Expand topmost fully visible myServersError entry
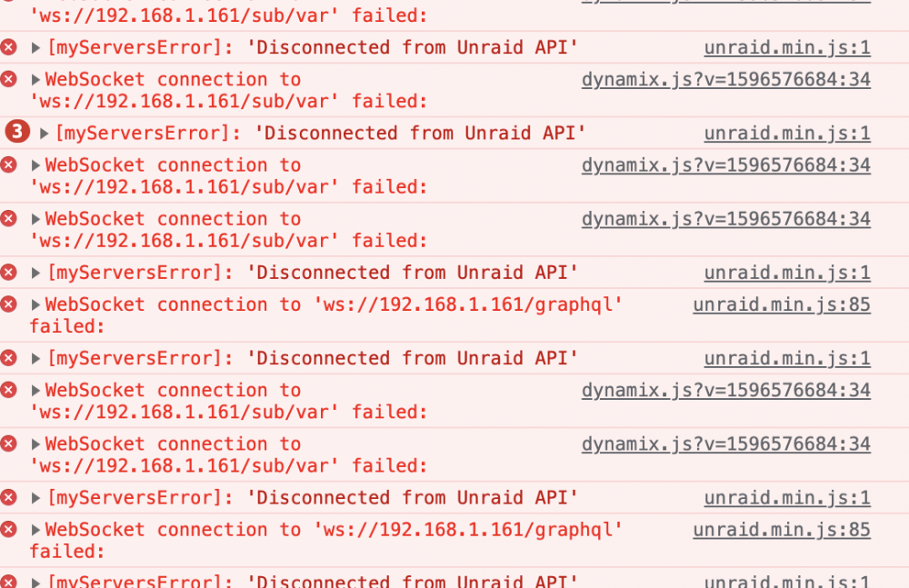Screen dimensions: 909x588 coord(35,47)
